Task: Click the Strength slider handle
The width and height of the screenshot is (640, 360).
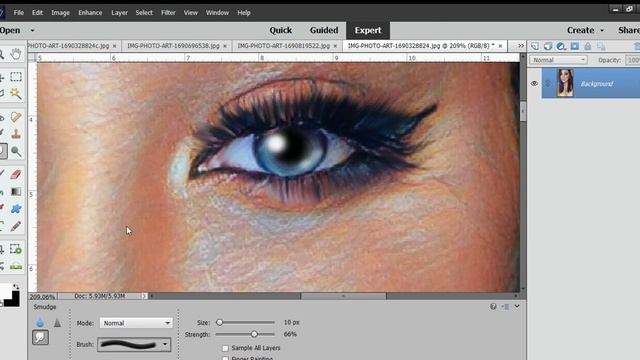Action: coord(254,334)
